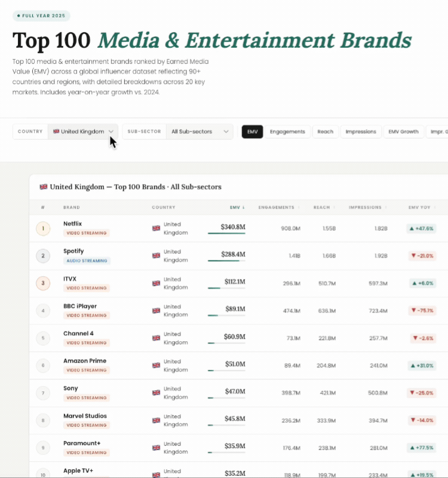The image size is (448, 478).
Task: Click Paramount+'s +77.5% EMV YoY badge
Action: (422, 448)
